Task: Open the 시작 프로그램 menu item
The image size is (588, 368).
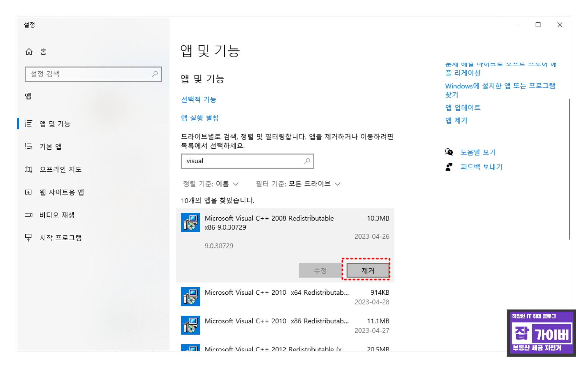Action: (x=93, y=238)
